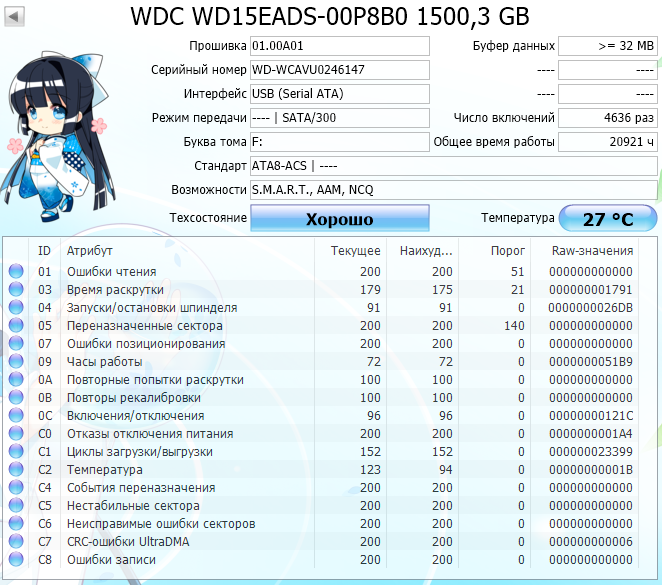
Task: Click raw value 00000000121C
Action: (591, 416)
